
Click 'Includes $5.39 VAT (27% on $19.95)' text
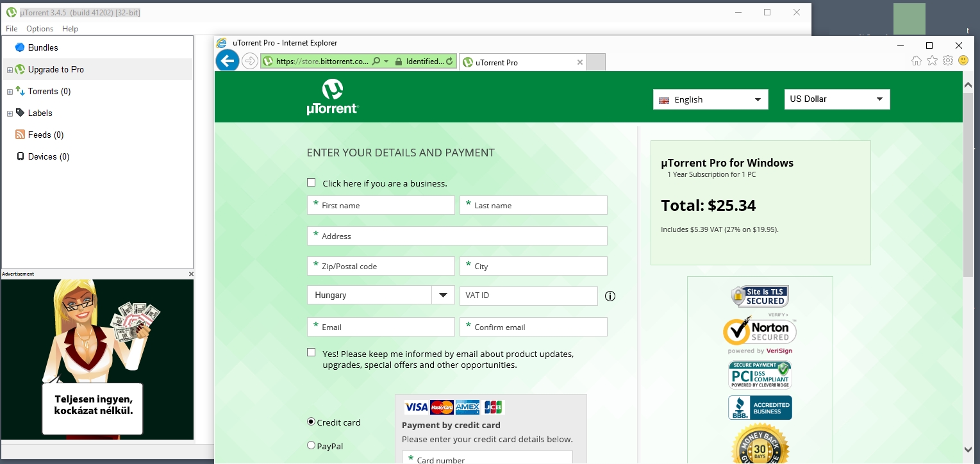click(x=720, y=229)
